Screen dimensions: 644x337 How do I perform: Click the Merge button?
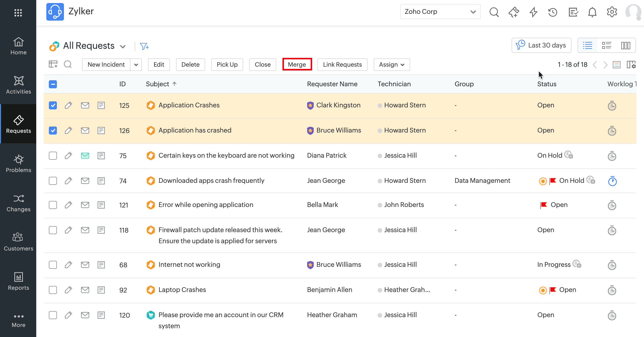point(297,65)
